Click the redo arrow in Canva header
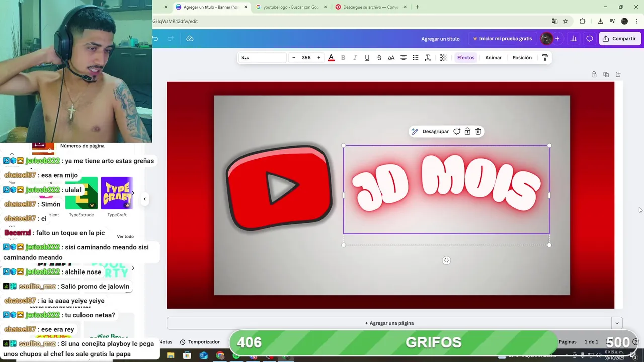644x362 pixels. [170, 39]
